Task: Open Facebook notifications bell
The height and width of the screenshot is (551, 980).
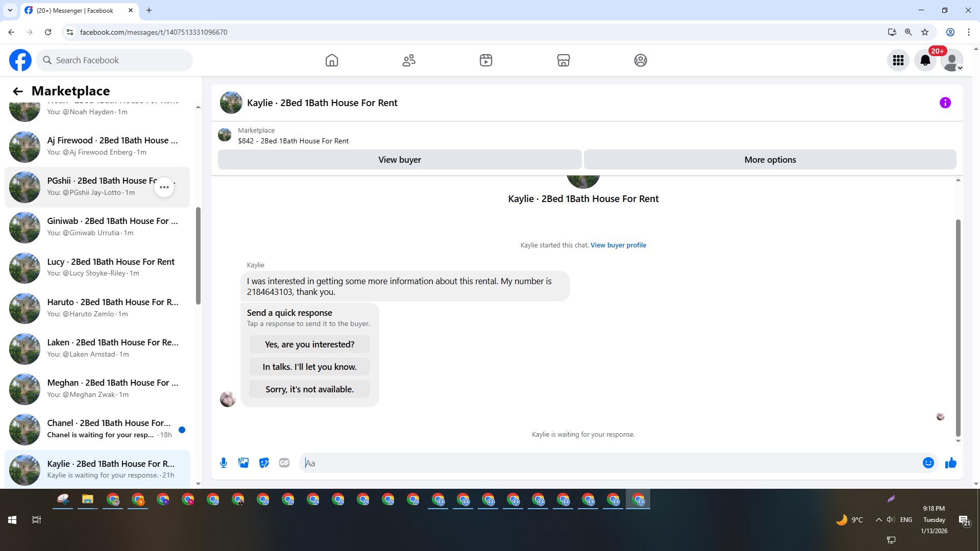Action: pos(925,60)
